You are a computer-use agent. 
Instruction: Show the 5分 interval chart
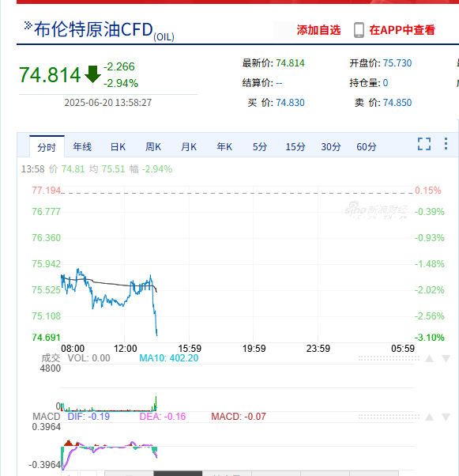[x=260, y=147]
